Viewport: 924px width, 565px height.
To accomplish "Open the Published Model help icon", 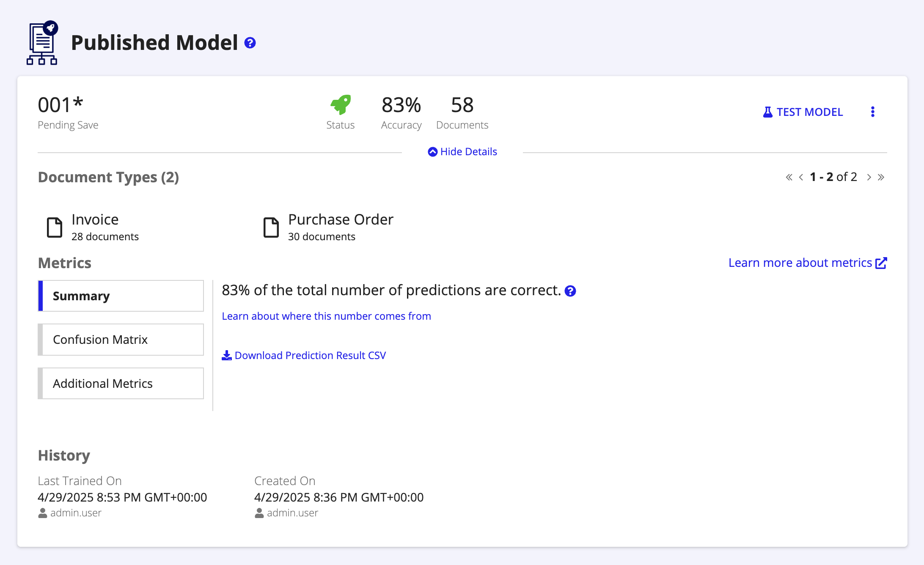I will click(x=250, y=43).
